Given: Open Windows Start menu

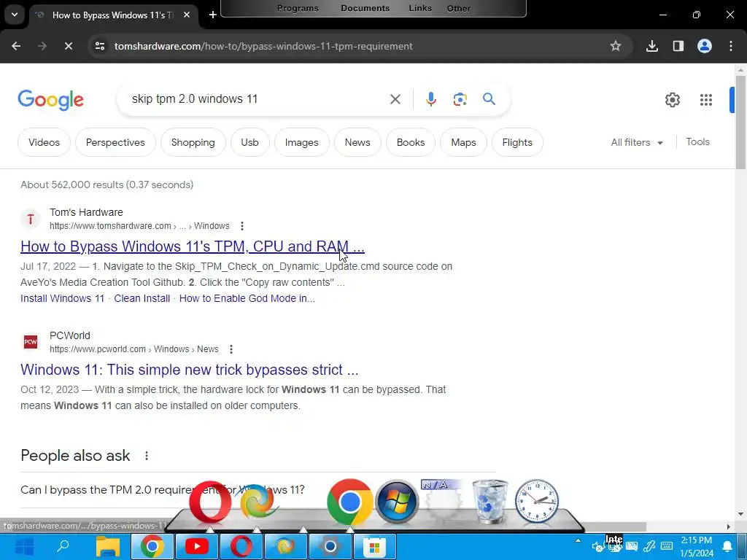Looking at the screenshot, I should point(24,547).
